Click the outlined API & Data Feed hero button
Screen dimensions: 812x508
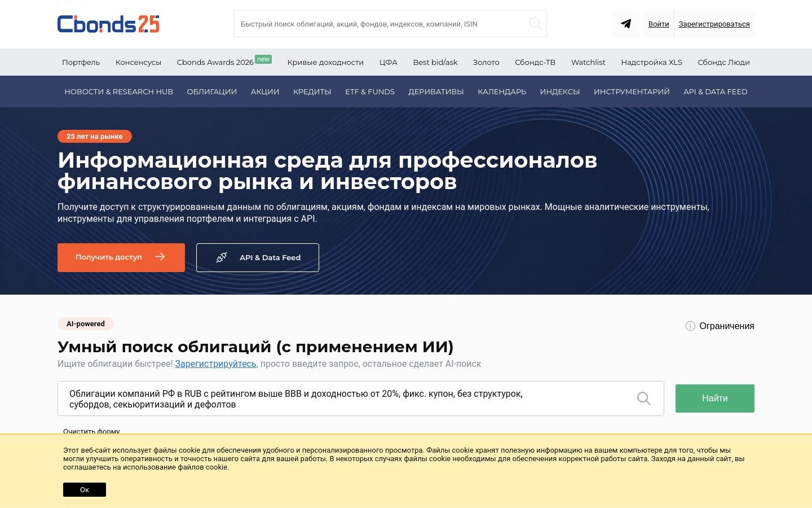click(258, 257)
